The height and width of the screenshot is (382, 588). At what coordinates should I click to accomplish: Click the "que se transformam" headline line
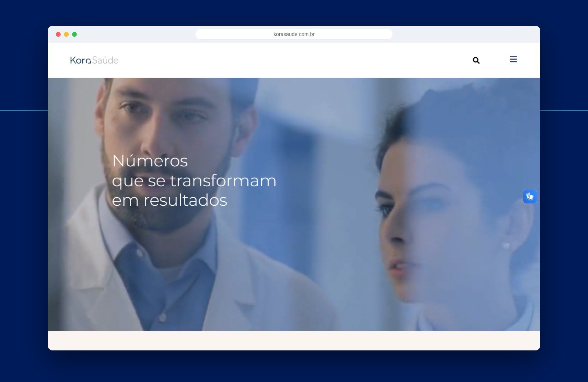(194, 181)
